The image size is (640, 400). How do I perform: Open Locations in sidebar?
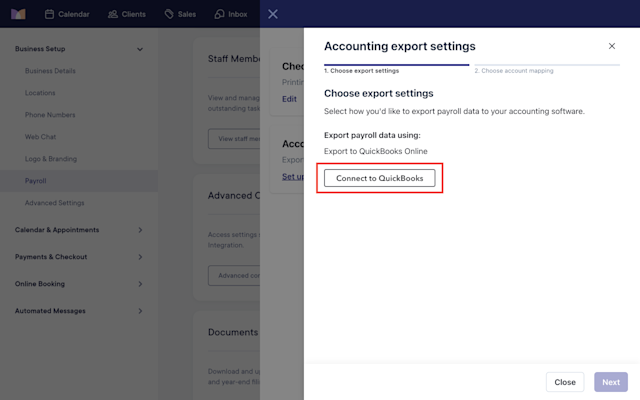tap(40, 93)
